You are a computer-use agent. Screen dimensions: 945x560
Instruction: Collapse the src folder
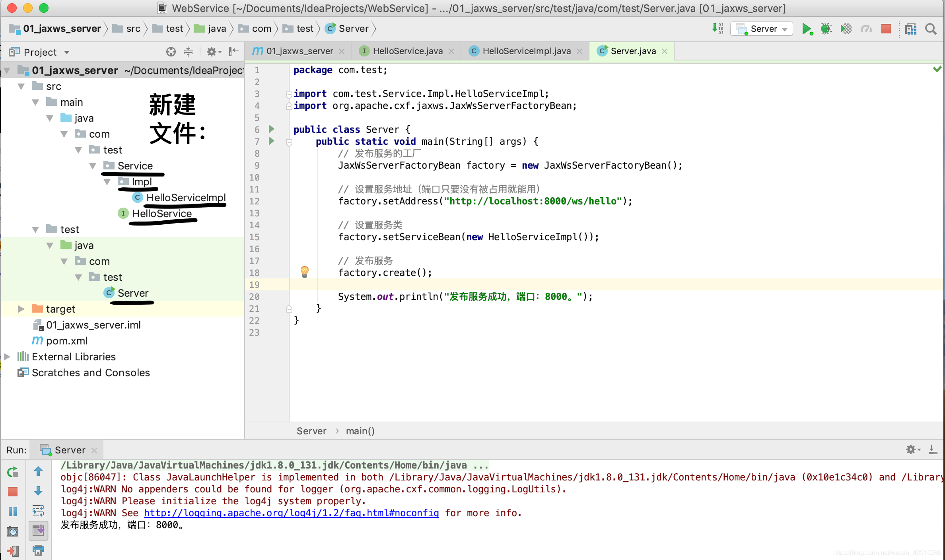pyautogui.click(x=21, y=86)
